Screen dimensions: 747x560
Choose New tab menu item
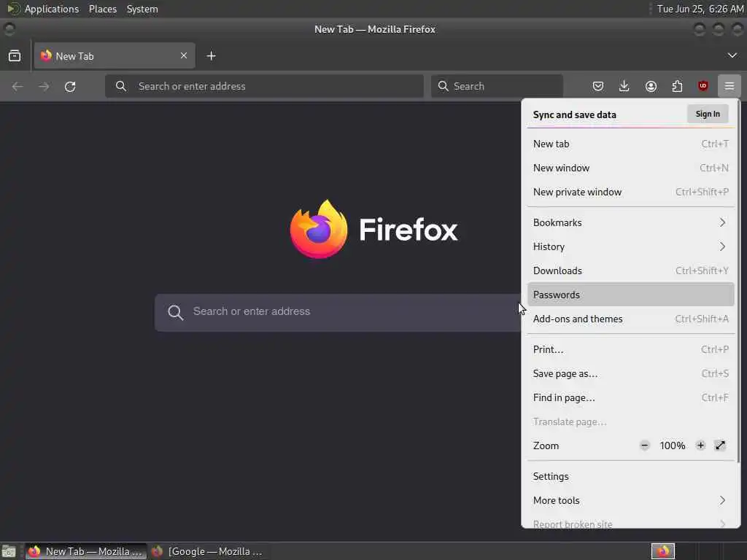pyautogui.click(x=631, y=144)
